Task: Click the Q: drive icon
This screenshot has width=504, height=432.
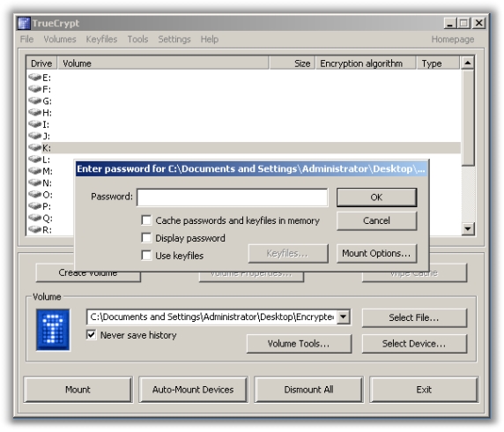Action: tap(34, 218)
